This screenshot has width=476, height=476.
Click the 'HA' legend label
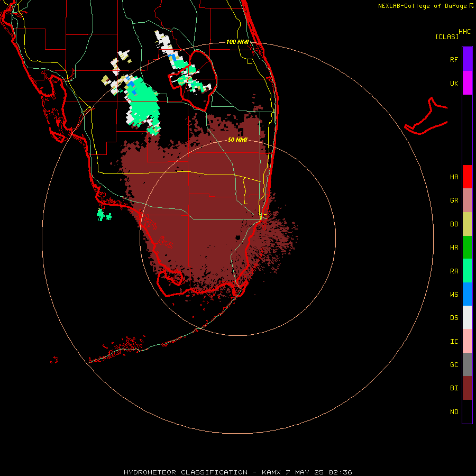click(454, 177)
